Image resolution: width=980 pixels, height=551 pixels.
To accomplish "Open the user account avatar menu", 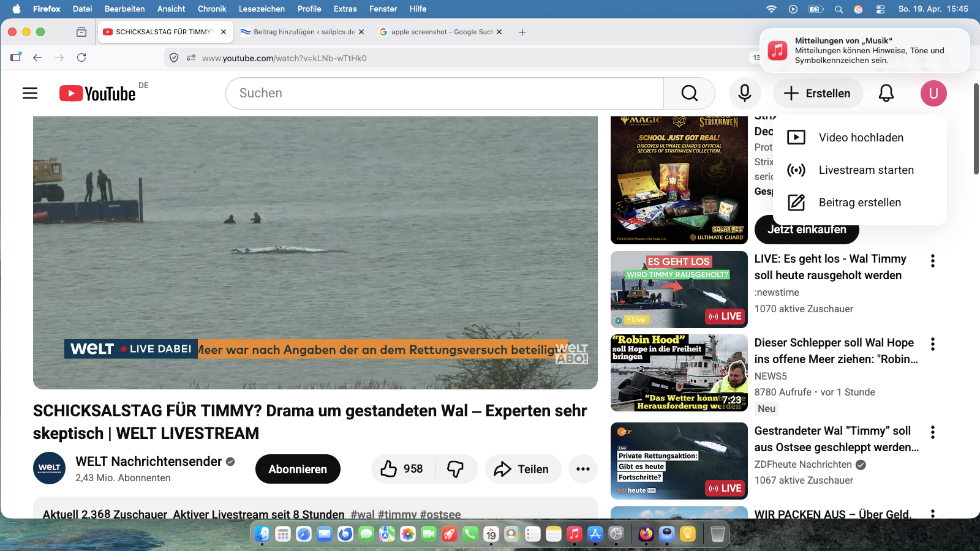I will pos(933,93).
